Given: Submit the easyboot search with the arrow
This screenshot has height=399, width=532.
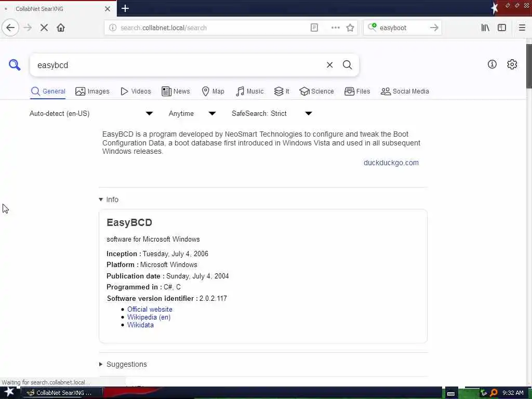Looking at the screenshot, I should click(x=434, y=28).
